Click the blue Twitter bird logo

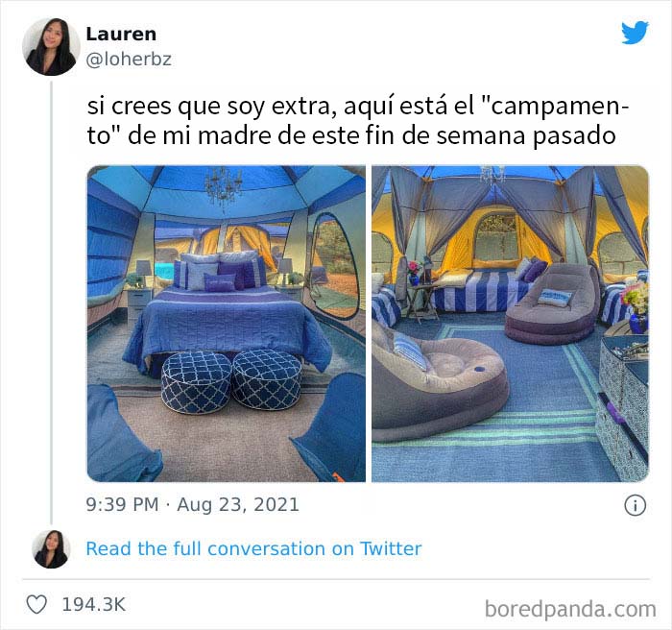[x=636, y=33]
